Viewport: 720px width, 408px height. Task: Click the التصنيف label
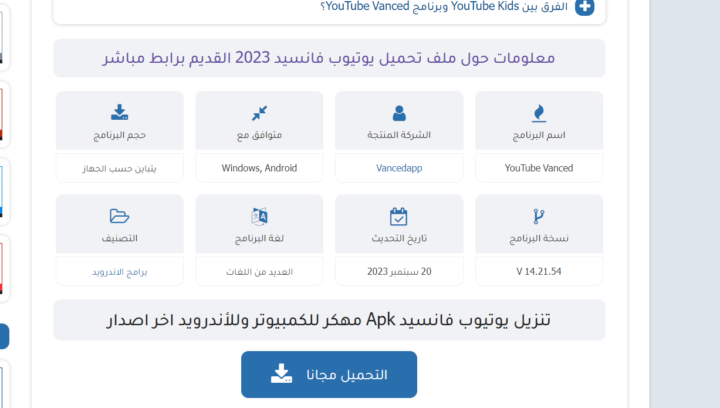pyautogui.click(x=119, y=238)
